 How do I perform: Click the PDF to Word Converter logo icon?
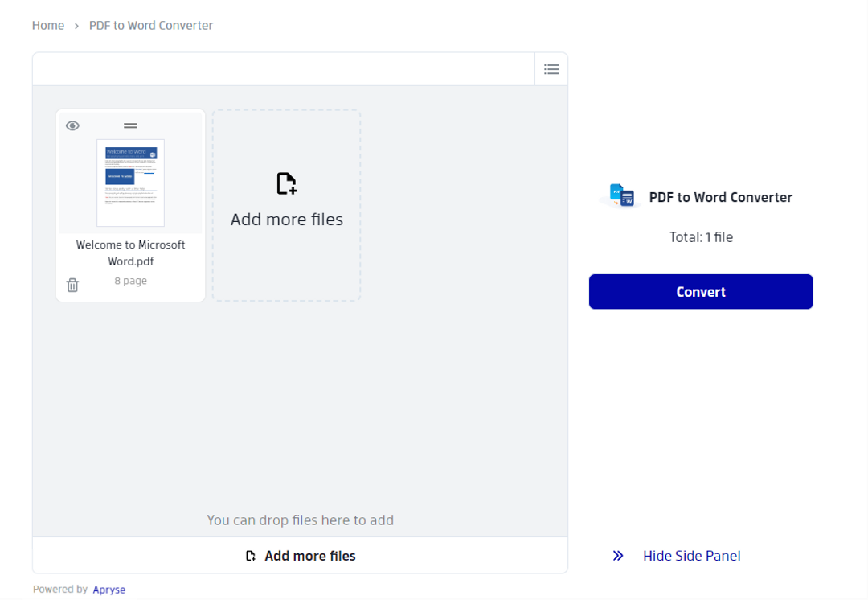click(x=620, y=195)
